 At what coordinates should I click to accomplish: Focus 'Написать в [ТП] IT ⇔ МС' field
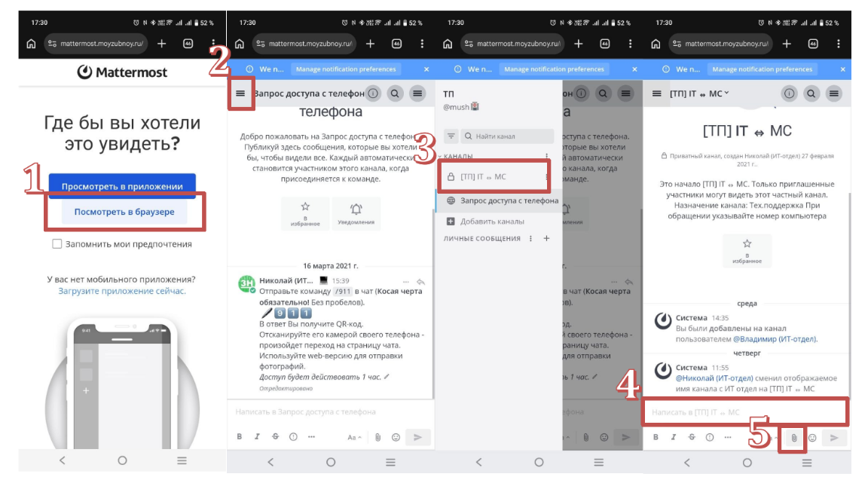[745, 412]
